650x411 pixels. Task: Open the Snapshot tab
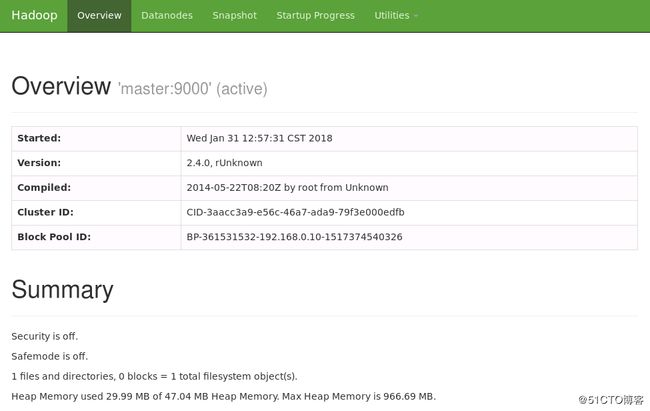(x=234, y=16)
